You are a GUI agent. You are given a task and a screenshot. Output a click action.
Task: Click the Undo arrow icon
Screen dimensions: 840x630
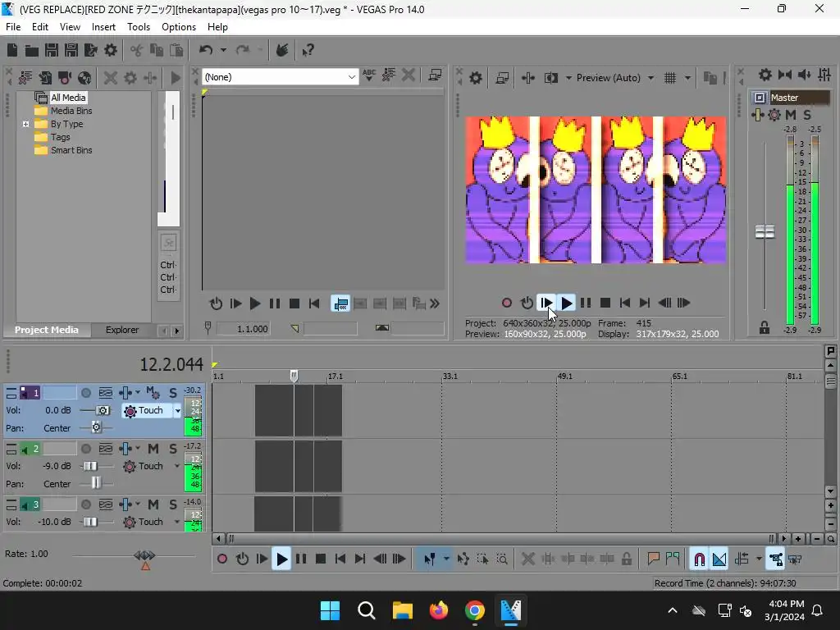point(206,50)
